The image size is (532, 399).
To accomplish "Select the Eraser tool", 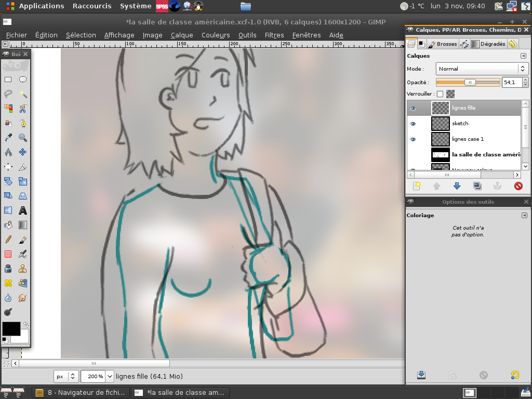I will click(8, 254).
